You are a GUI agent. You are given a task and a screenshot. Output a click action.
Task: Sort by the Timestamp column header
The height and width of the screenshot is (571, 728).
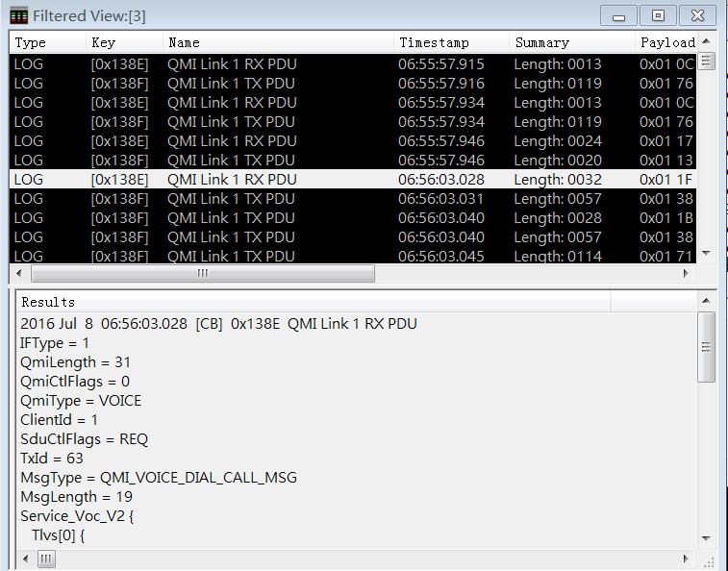(x=452, y=42)
